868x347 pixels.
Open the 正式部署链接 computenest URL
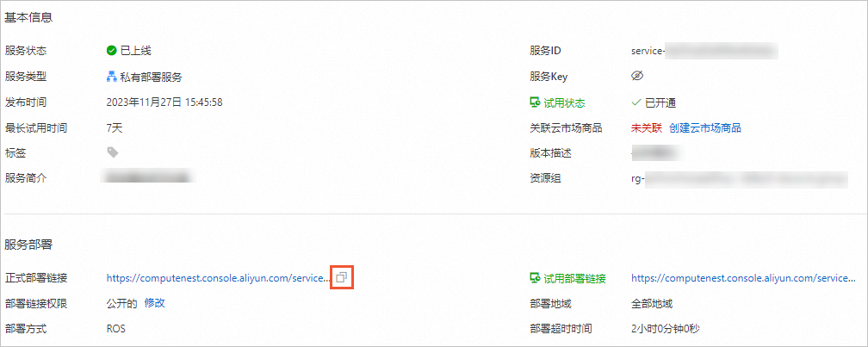coord(219,278)
